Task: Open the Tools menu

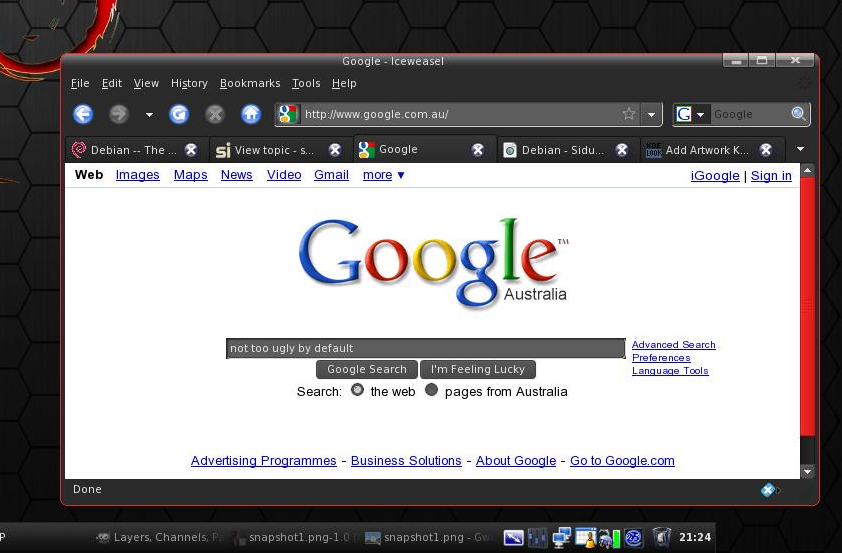Action: 306,83
